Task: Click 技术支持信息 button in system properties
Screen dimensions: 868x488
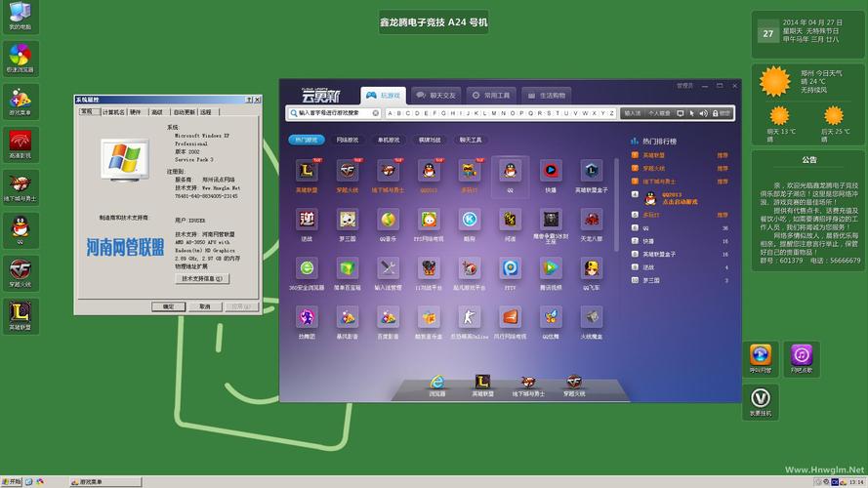Action: [x=202, y=279]
